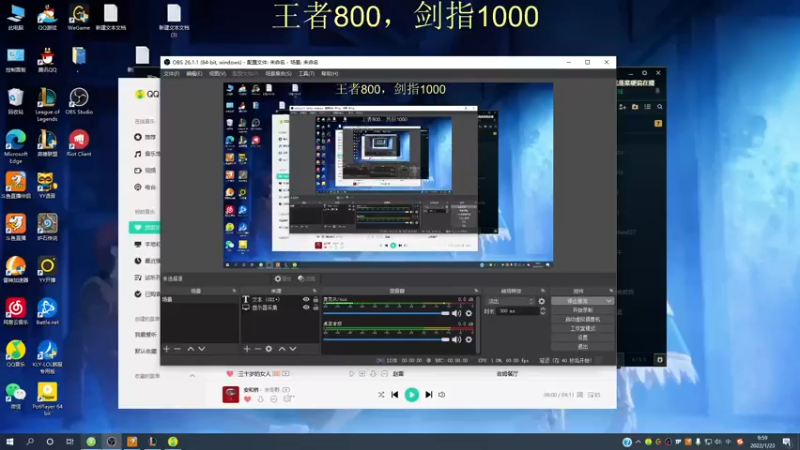Like current song with heart under song title
The image size is (800, 450).
[x=247, y=399]
